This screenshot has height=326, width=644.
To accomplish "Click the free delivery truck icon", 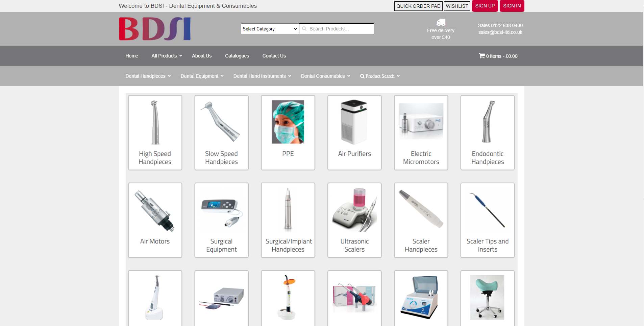I will [441, 23].
